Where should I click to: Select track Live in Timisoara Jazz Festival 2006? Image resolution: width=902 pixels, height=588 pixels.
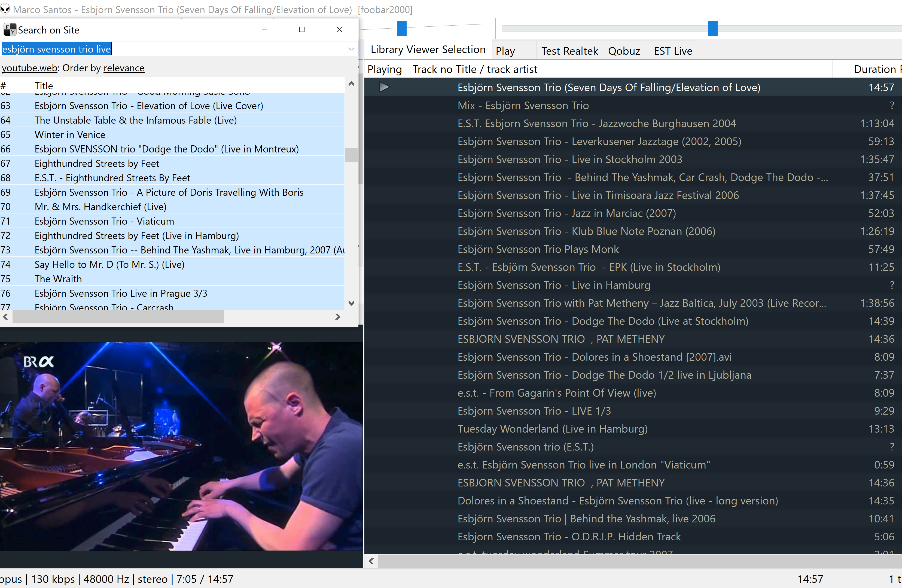[x=633, y=195]
